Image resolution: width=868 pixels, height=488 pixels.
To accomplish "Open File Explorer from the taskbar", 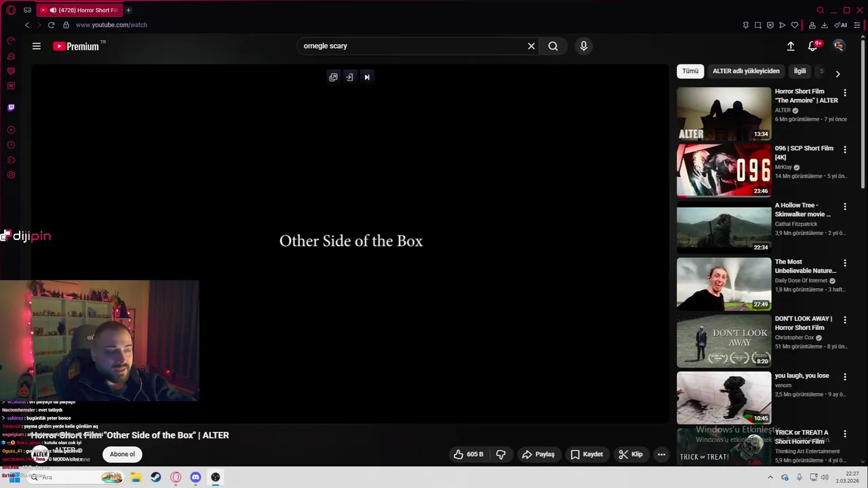I will (x=136, y=477).
